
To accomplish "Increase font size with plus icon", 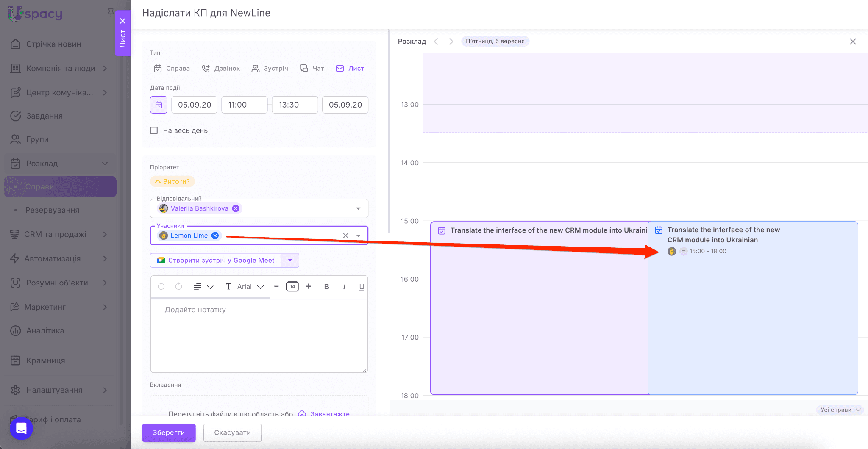I will click(x=309, y=286).
